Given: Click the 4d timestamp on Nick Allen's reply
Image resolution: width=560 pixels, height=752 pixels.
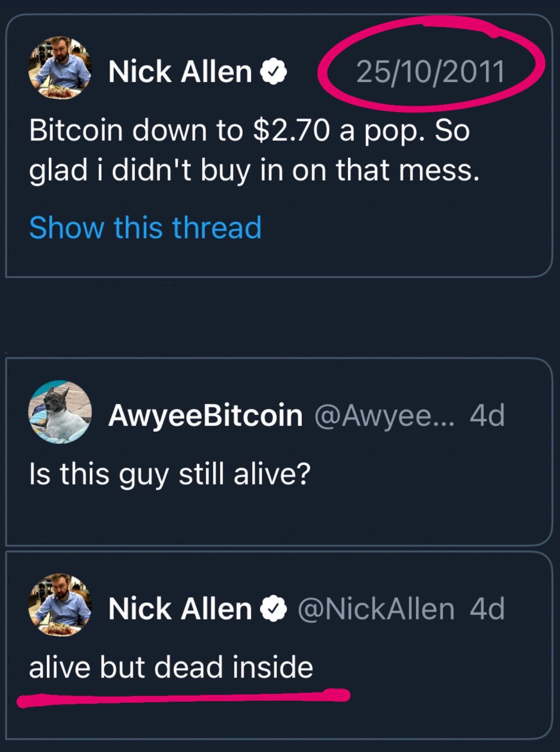Looking at the screenshot, I should point(487,609).
